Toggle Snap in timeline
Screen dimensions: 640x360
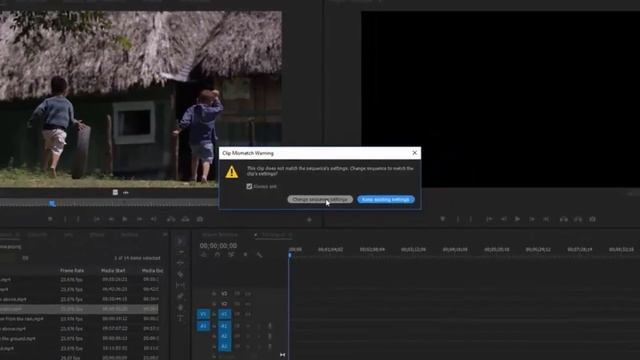218,255
